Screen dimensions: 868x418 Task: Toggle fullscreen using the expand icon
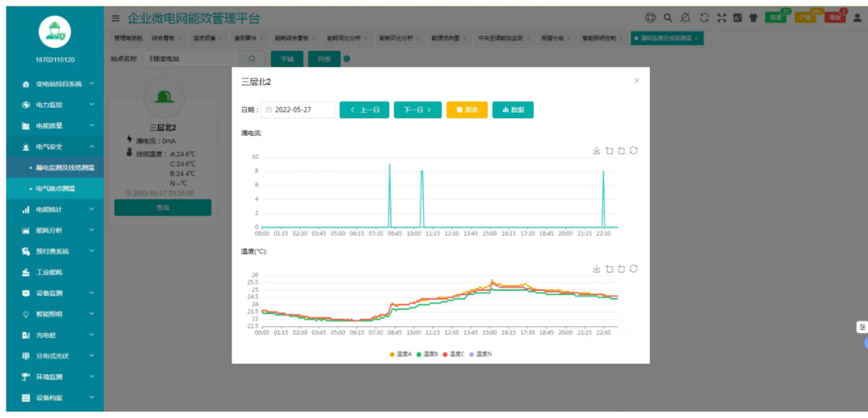tap(722, 18)
